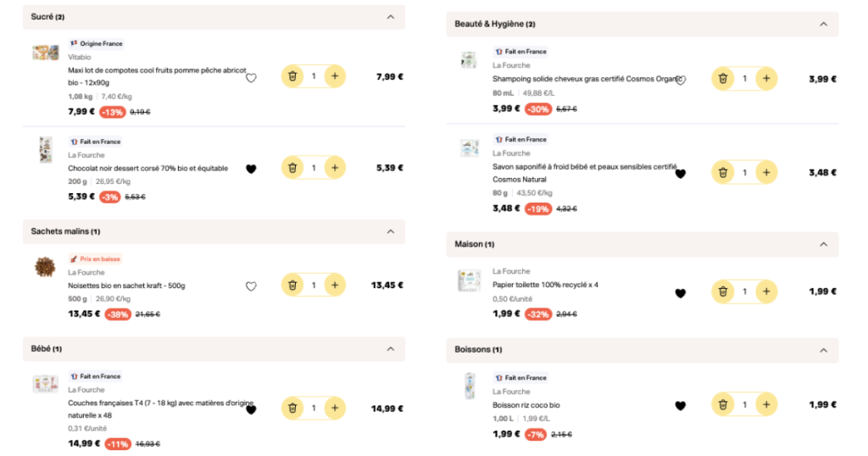Collapse the Boissons section chevron
The image size is (868, 456).
coord(824,350)
